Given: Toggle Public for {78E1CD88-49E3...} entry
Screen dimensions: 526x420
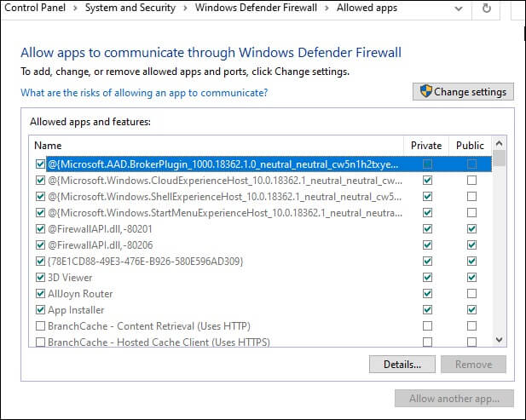Looking at the screenshot, I should [x=471, y=262].
